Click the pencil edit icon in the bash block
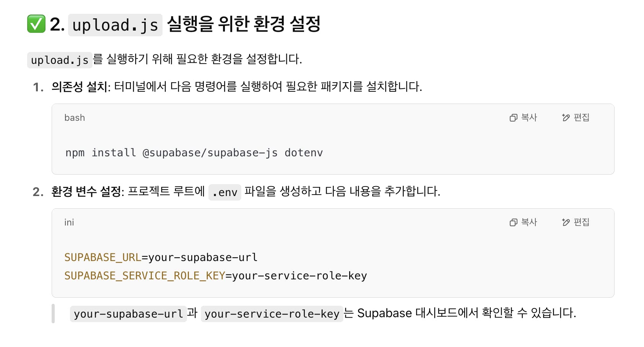This screenshot has height=347, width=644. [x=566, y=118]
